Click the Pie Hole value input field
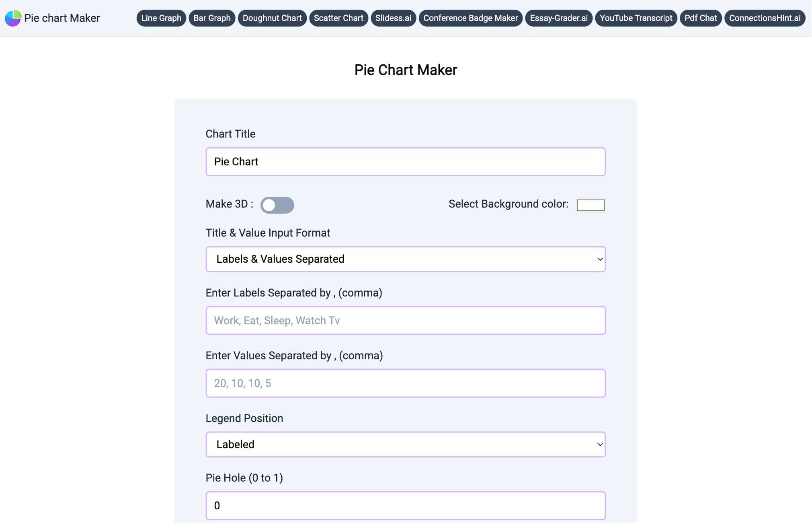 click(406, 505)
